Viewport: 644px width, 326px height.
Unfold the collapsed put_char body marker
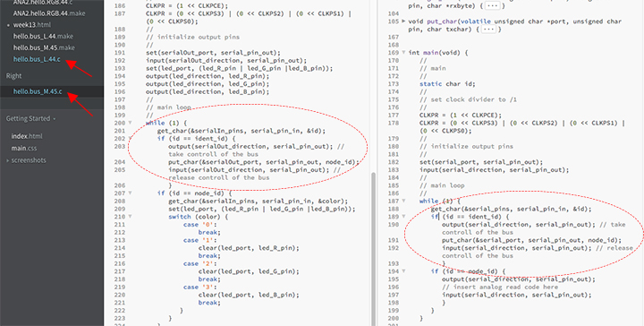[x=488, y=30]
